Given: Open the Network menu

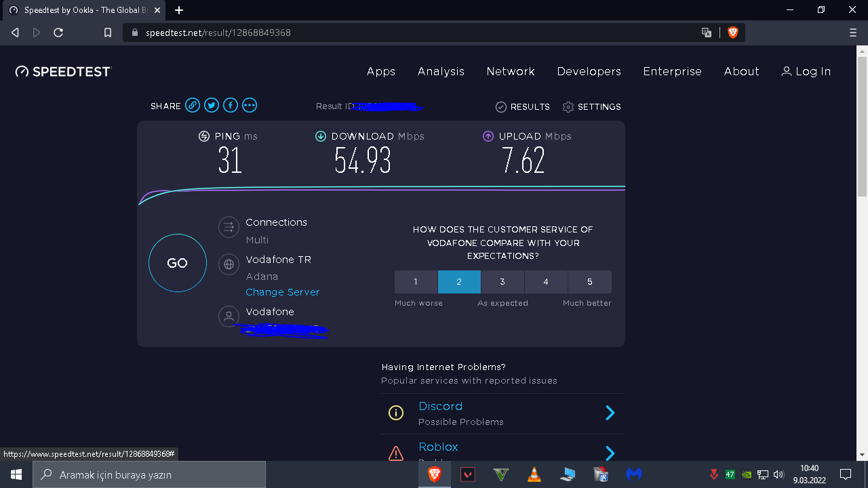Looking at the screenshot, I should [x=511, y=71].
